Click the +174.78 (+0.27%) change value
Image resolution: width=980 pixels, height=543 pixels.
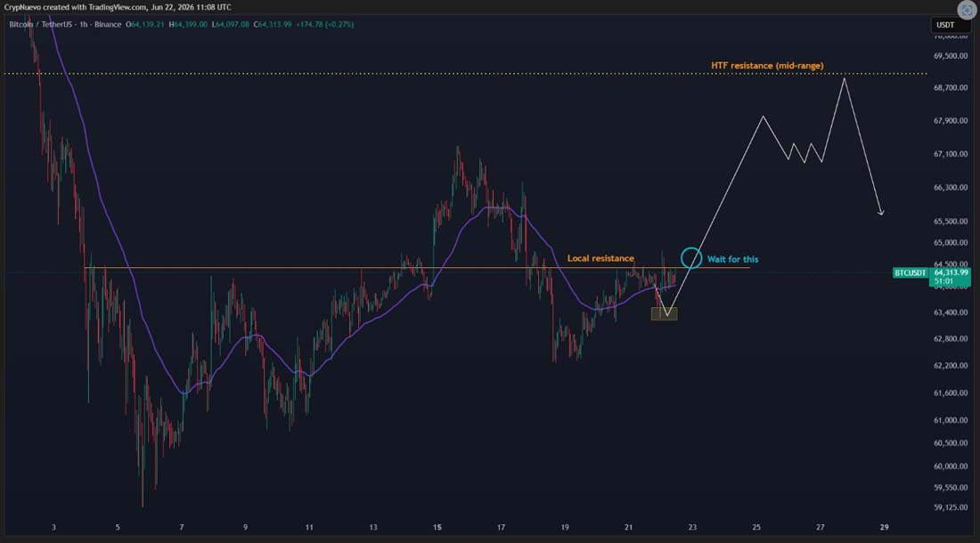coord(325,24)
